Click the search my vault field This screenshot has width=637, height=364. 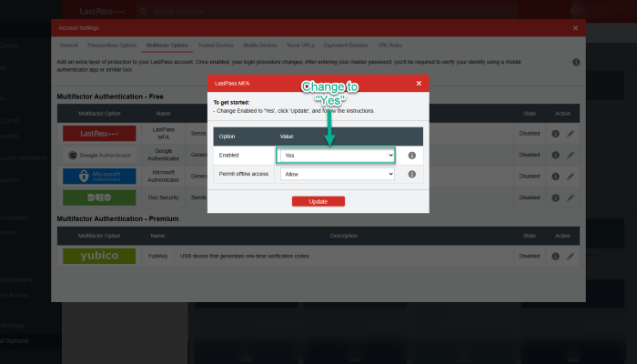325,11
